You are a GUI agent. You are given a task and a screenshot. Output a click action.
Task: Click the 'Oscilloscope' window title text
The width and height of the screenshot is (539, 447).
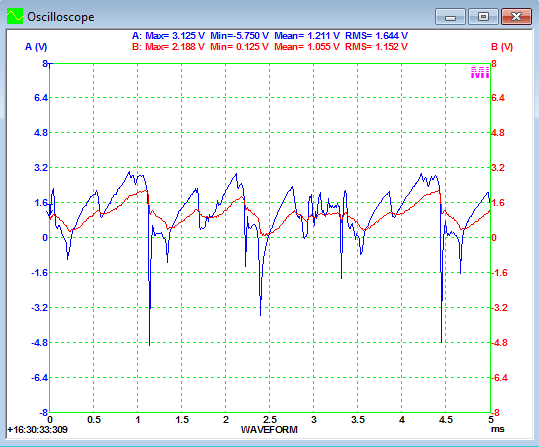60,17
